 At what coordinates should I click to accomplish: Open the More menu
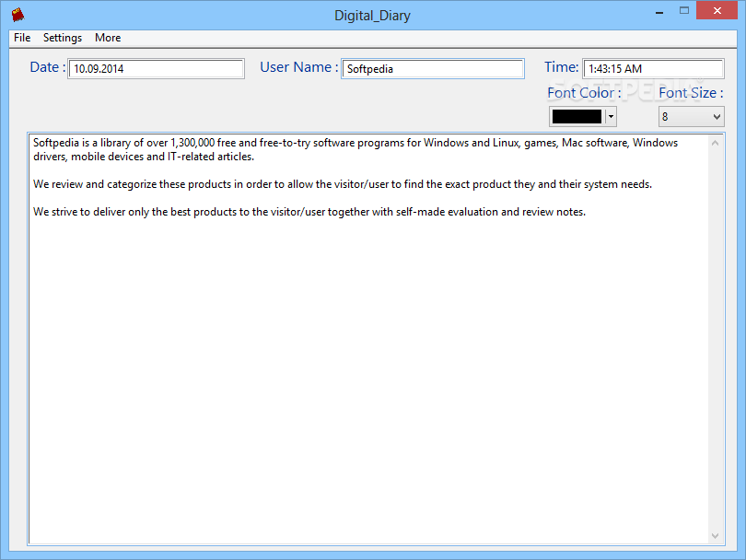(108, 38)
